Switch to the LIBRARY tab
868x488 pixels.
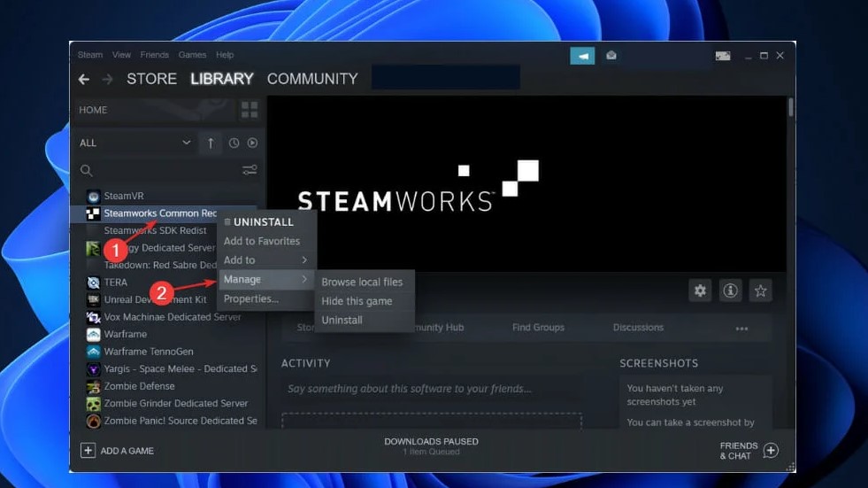point(222,79)
